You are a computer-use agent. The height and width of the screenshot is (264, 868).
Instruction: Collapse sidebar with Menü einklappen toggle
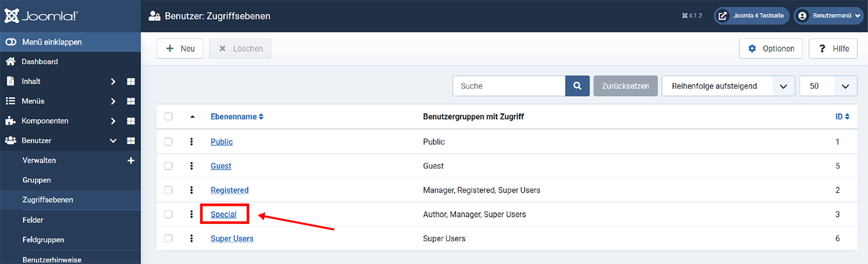pos(52,42)
